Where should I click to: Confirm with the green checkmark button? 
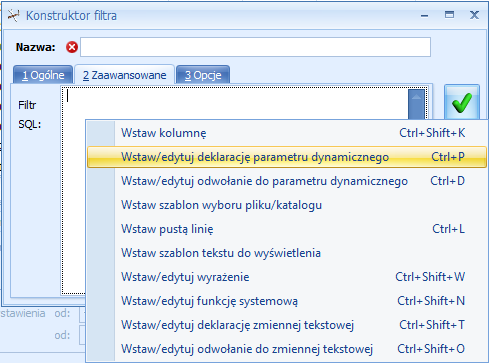(462, 103)
